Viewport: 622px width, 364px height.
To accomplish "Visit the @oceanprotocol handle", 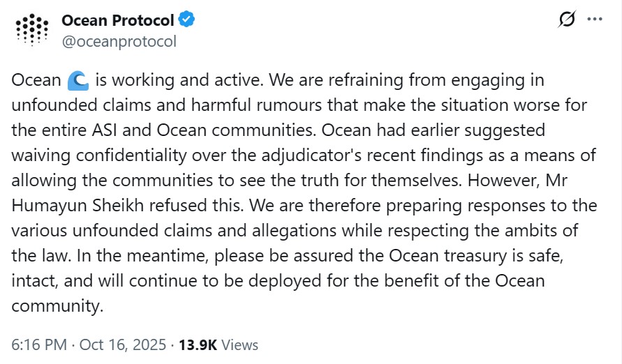I will (119, 41).
